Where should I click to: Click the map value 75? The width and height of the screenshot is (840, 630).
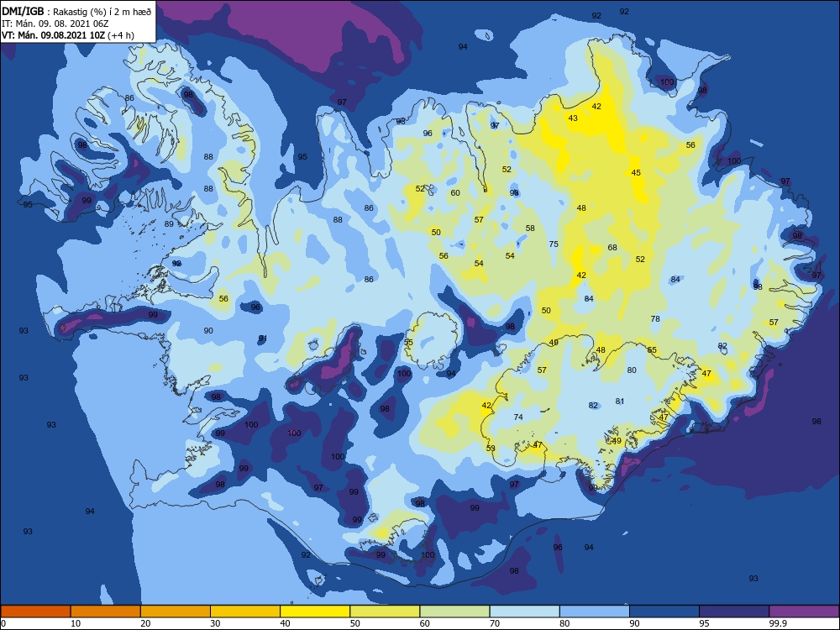click(554, 244)
